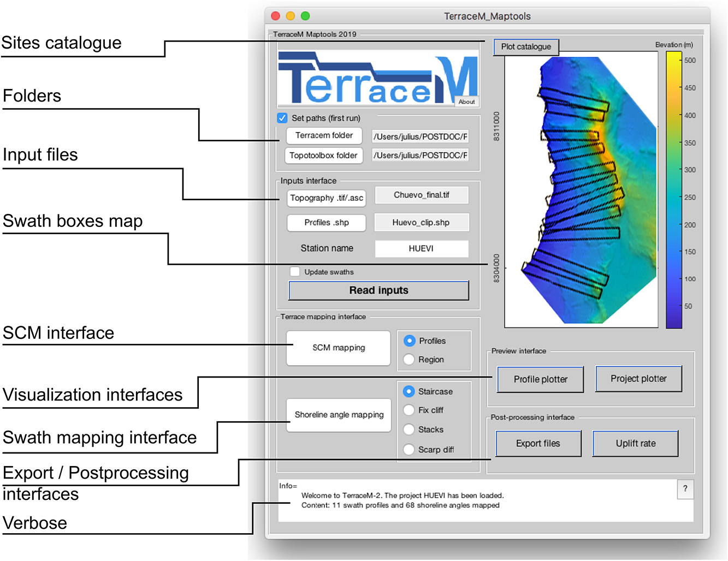The height and width of the screenshot is (561, 728).
Task: Open the Project plotter
Action: click(638, 379)
